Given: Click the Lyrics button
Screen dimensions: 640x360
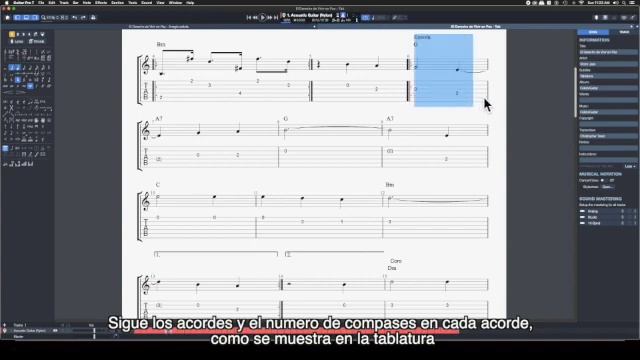Looking at the screenshot, I should [17, 42].
